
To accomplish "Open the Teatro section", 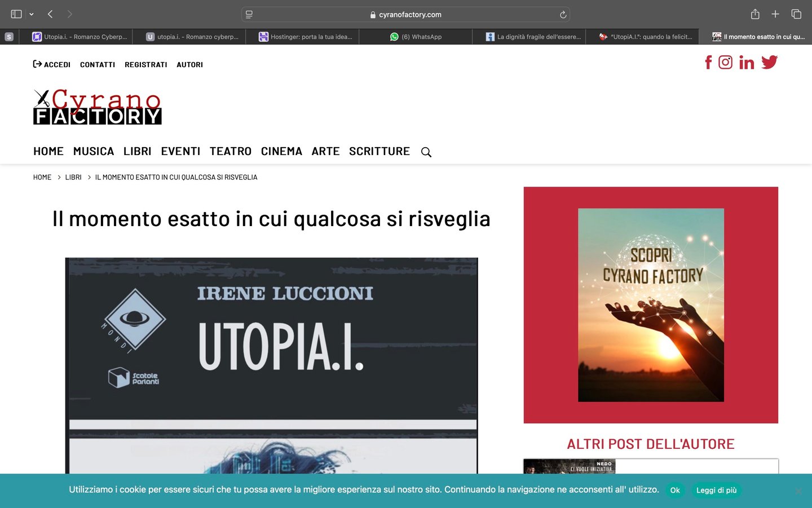I will [231, 151].
